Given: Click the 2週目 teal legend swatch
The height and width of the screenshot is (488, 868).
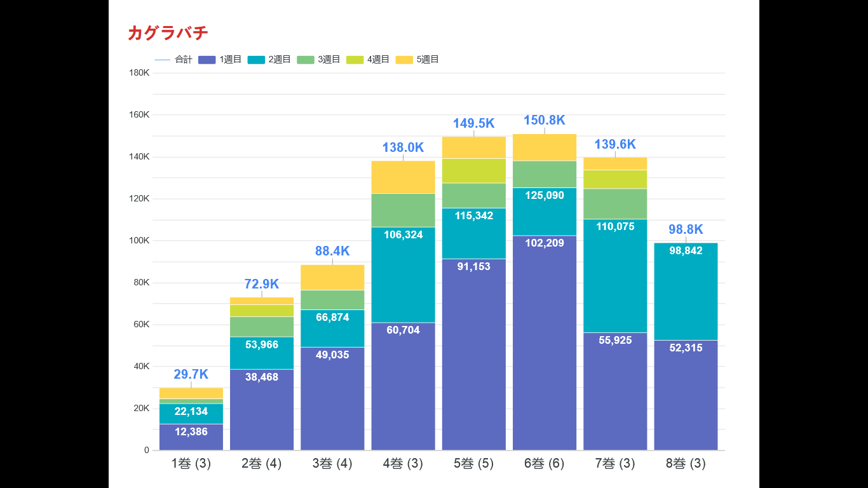Looking at the screenshot, I should 256,60.
